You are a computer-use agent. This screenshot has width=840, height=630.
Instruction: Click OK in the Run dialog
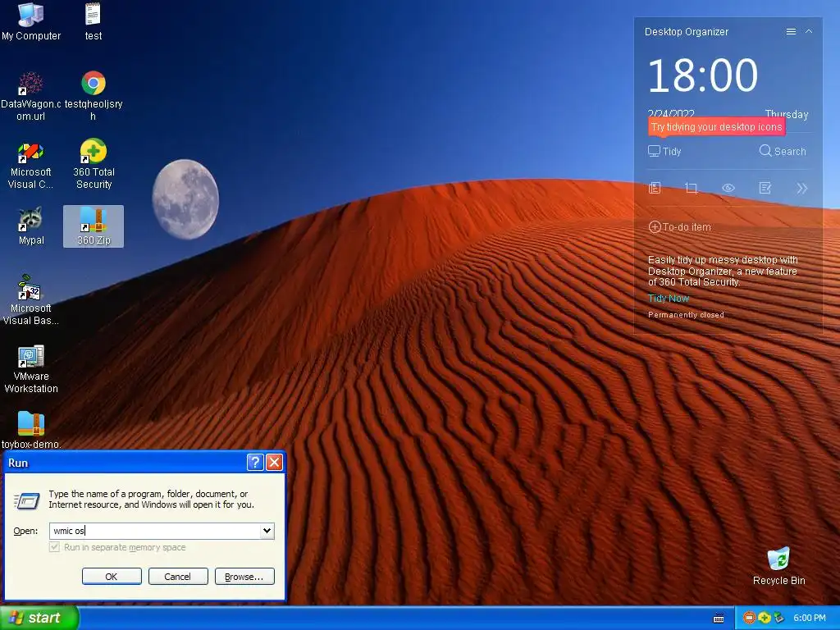tap(112, 577)
